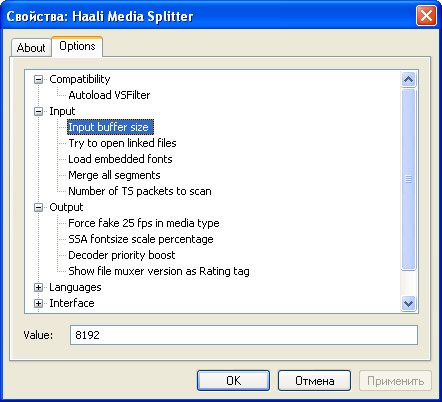Expand the Languages tree node
The height and width of the screenshot is (402, 442).
[38, 287]
